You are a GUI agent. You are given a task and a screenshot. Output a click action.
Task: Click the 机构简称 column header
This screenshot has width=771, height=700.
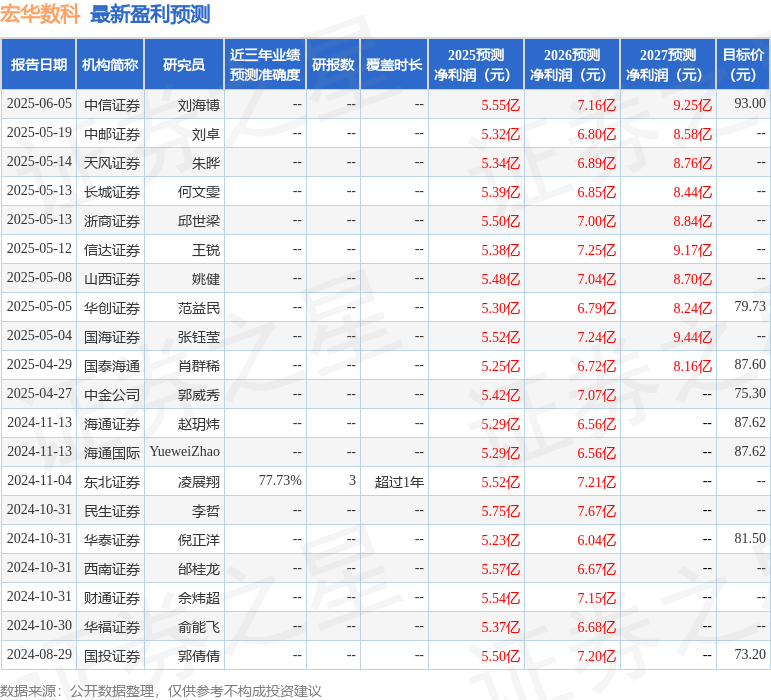coord(110,65)
